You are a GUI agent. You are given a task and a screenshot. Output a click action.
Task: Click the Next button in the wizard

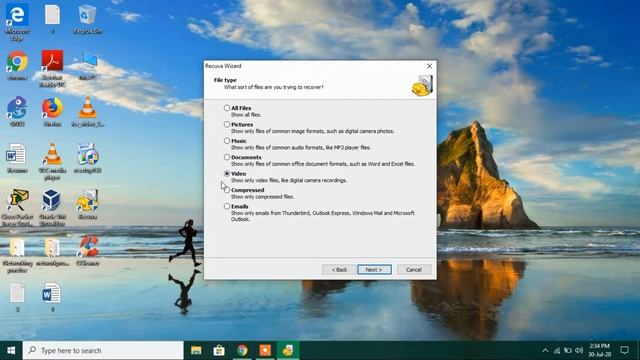click(374, 269)
